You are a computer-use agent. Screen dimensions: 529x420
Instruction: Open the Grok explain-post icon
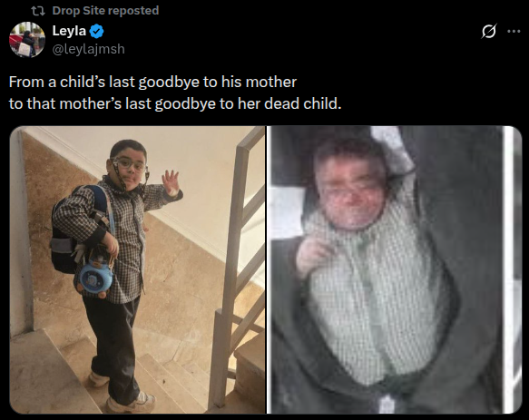point(489,32)
